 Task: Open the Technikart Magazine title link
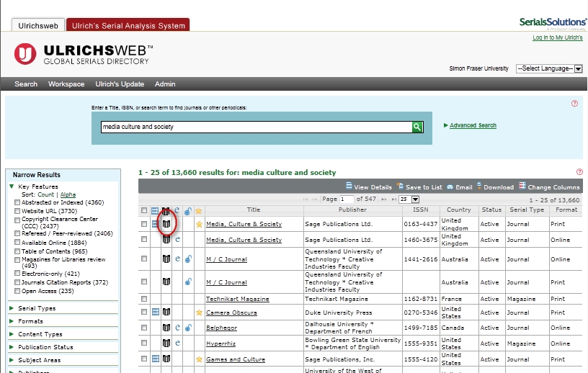coord(237,299)
